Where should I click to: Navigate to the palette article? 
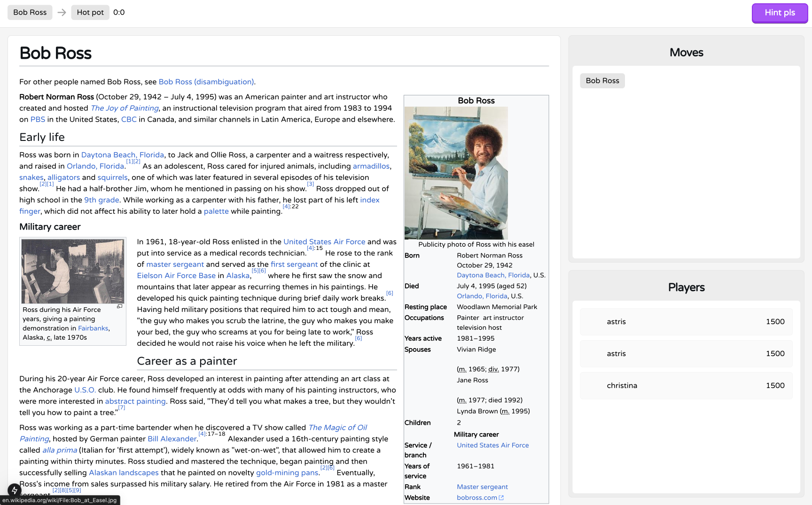[216, 211]
